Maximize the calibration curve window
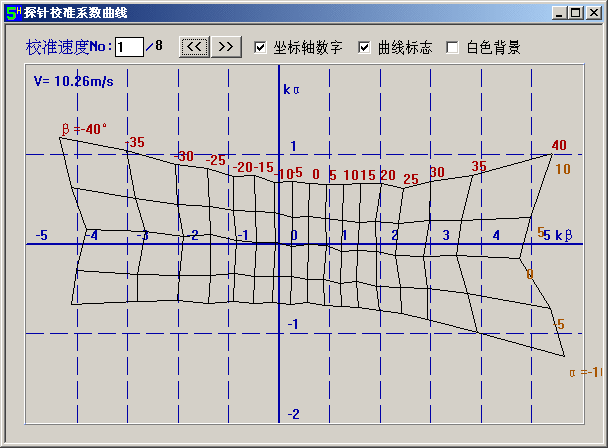The width and height of the screenshot is (608, 448). (574, 13)
